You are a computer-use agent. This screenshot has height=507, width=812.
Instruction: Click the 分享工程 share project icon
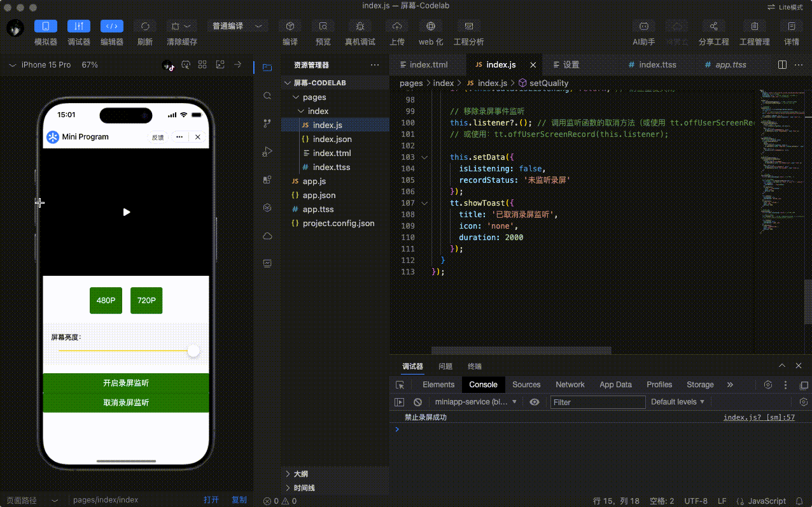[x=713, y=26]
